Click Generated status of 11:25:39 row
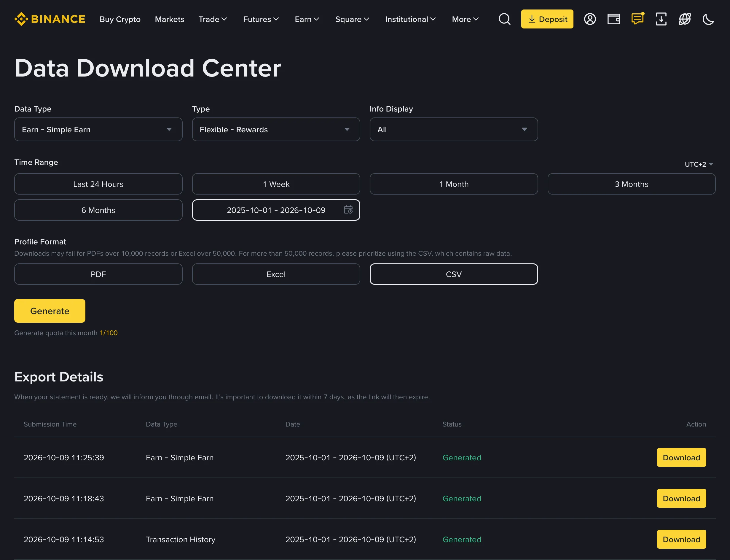 [x=462, y=458]
